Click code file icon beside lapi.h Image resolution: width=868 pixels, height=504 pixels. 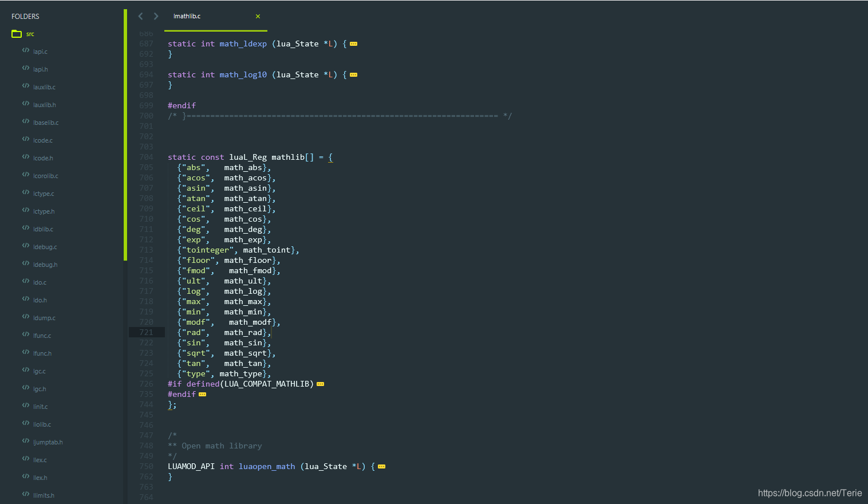point(26,68)
